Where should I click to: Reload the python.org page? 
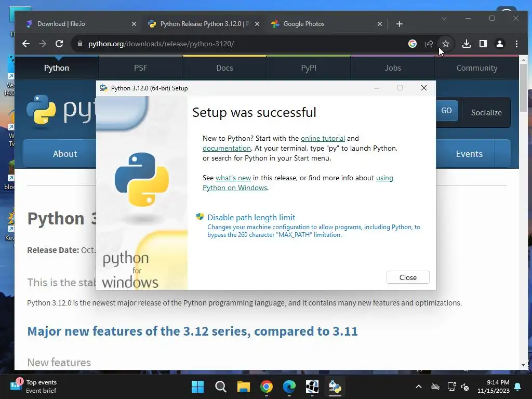coord(59,44)
